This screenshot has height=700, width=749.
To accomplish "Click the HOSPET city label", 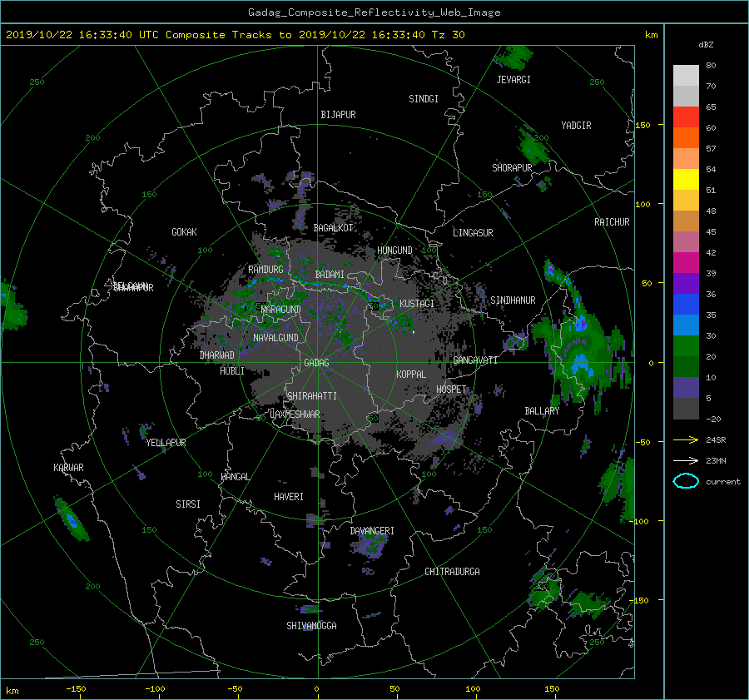I will (451, 390).
